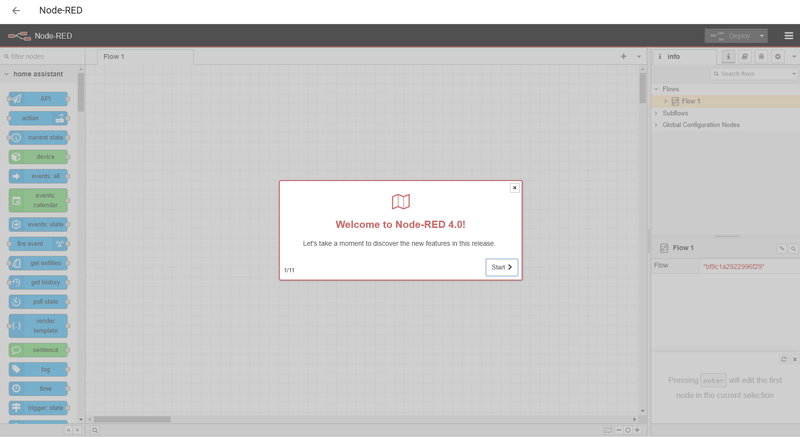Expand all palette categories with down chevrons
800x437 pixels.
(x=78, y=430)
